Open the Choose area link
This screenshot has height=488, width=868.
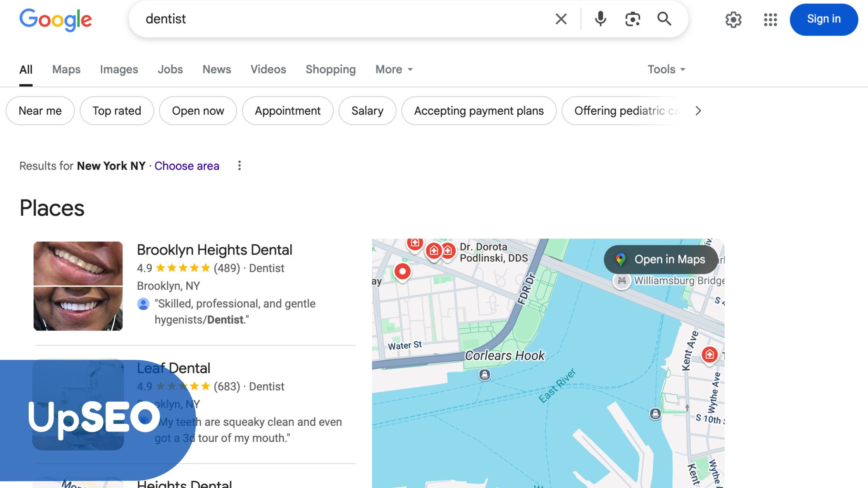(187, 166)
